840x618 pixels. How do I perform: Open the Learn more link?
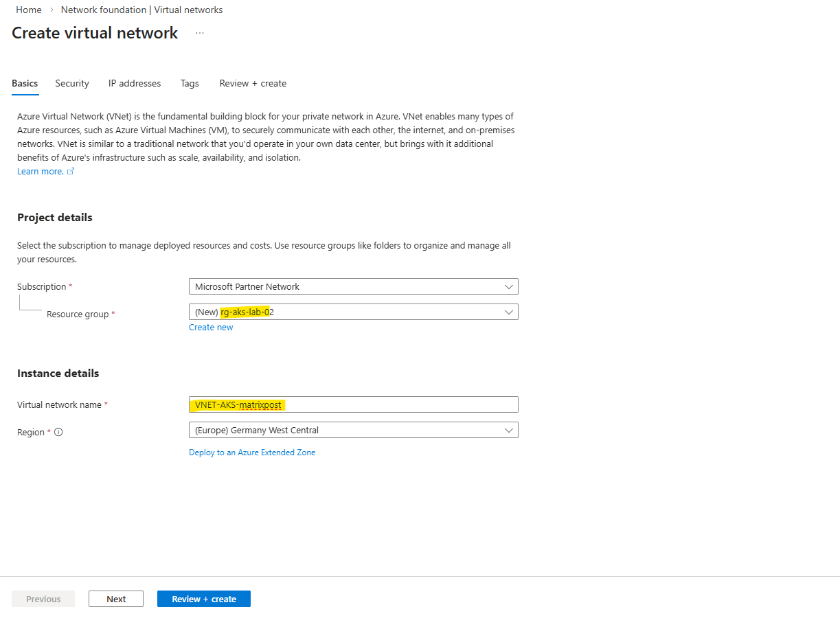coord(40,172)
